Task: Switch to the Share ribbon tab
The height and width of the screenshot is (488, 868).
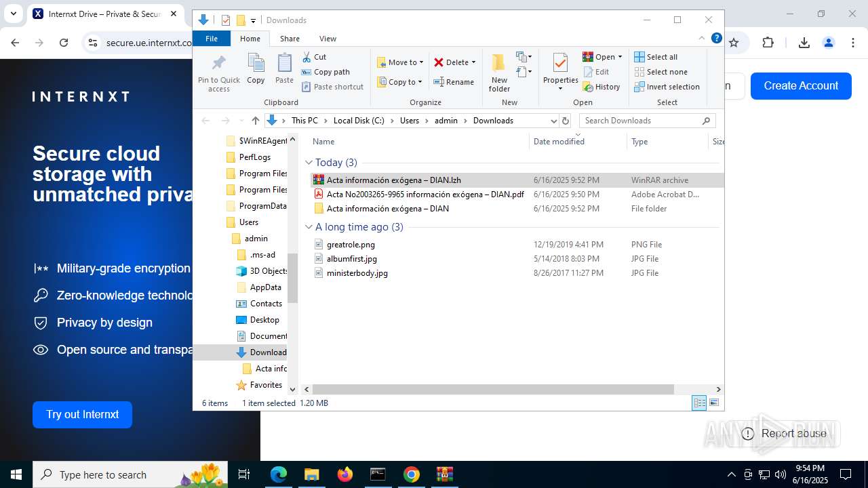Action: (x=290, y=39)
